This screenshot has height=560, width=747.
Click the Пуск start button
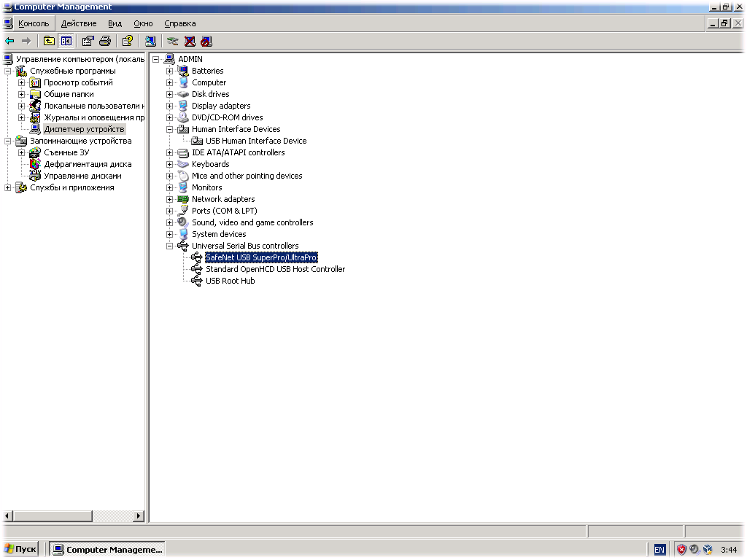(x=20, y=550)
